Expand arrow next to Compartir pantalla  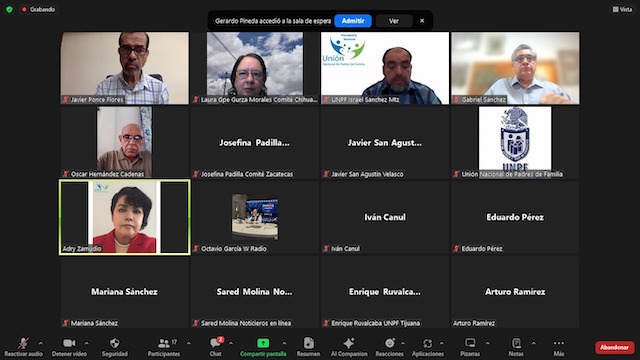284,343
